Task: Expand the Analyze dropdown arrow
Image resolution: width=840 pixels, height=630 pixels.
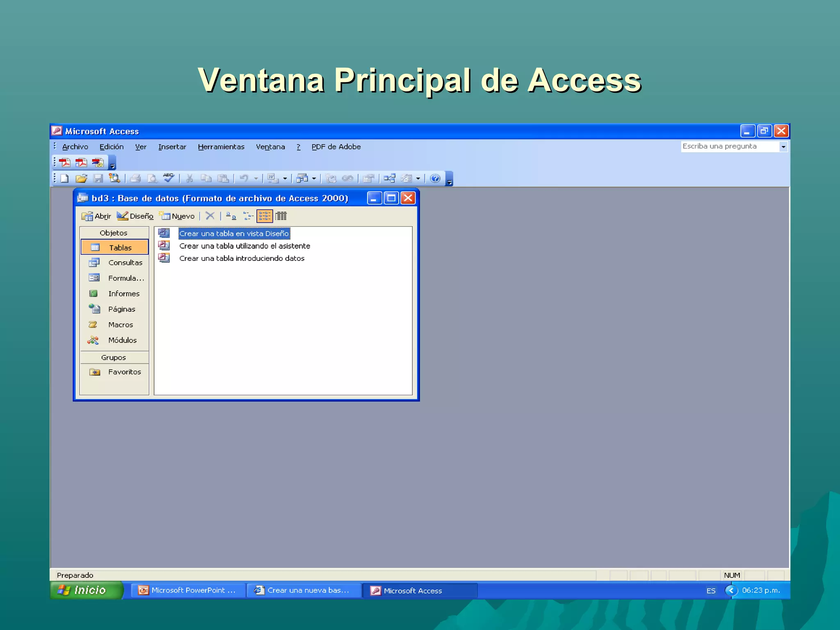Action: coord(314,178)
